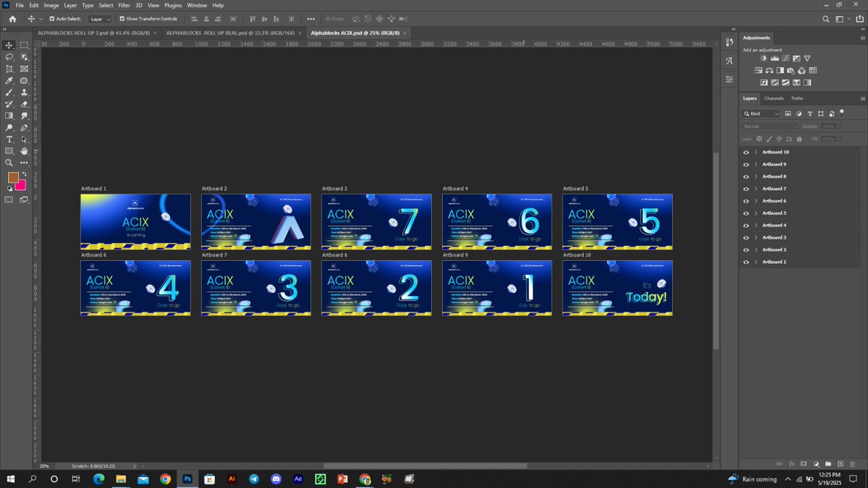Viewport: 868px width, 488px height.
Task: Select the Horizontal Type tool
Action: pos(9,139)
